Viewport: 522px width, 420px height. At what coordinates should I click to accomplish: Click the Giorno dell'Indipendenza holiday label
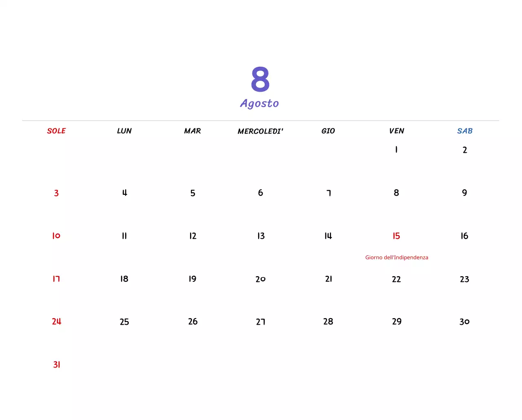tap(396, 257)
